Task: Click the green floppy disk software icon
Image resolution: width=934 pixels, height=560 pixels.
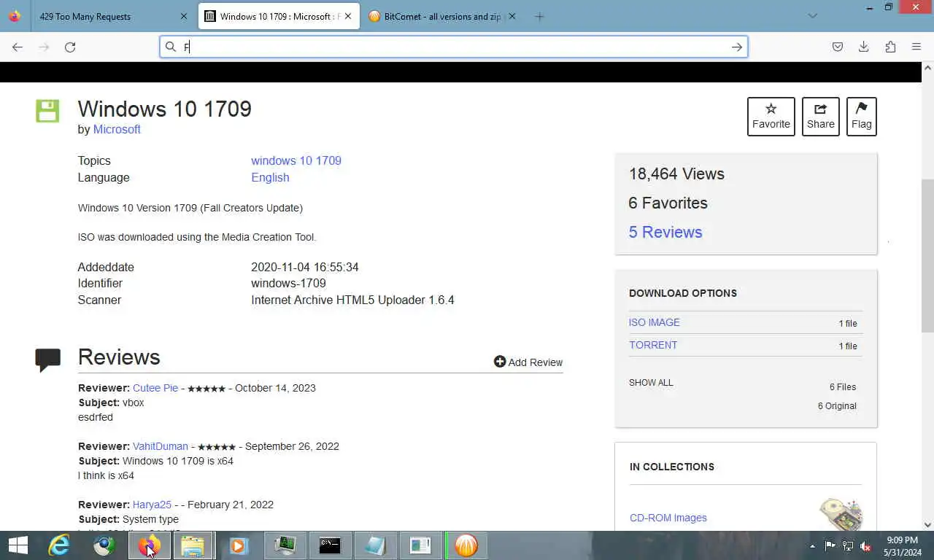Action: point(47,111)
